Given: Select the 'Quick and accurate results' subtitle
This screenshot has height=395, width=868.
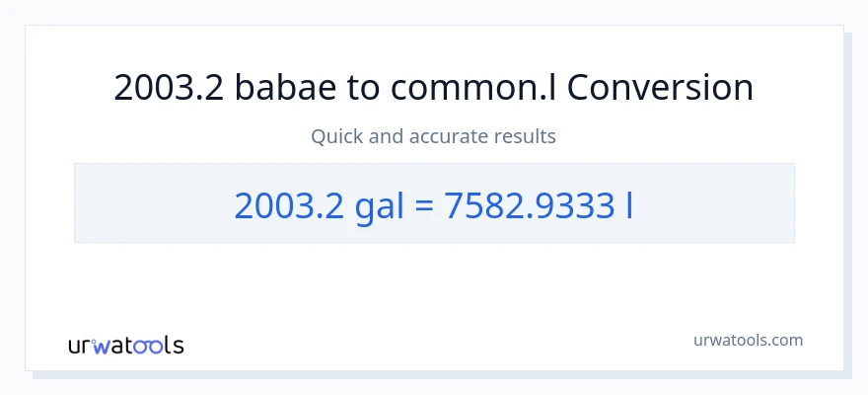Looking at the screenshot, I should [434, 136].
